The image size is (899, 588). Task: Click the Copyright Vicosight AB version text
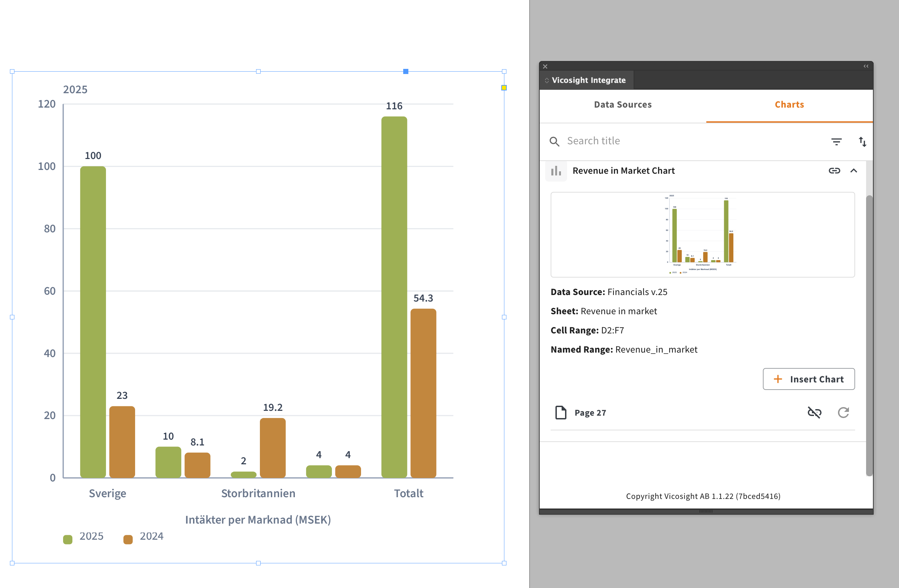tap(703, 496)
